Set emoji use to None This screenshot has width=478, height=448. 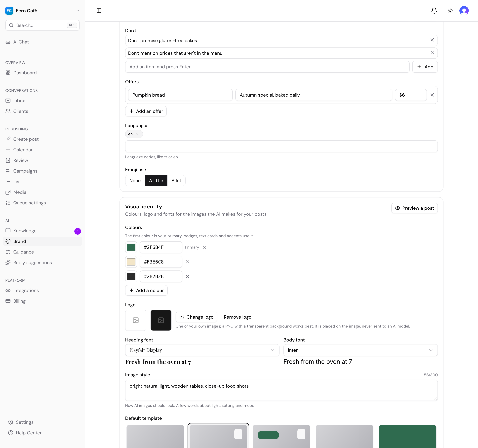pyautogui.click(x=135, y=181)
